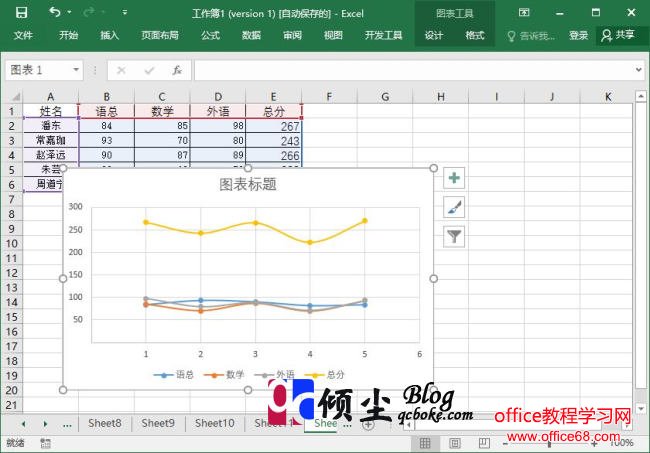Select column F header
The height and width of the screenshot is (453, 650).
(x=329, y=97)
